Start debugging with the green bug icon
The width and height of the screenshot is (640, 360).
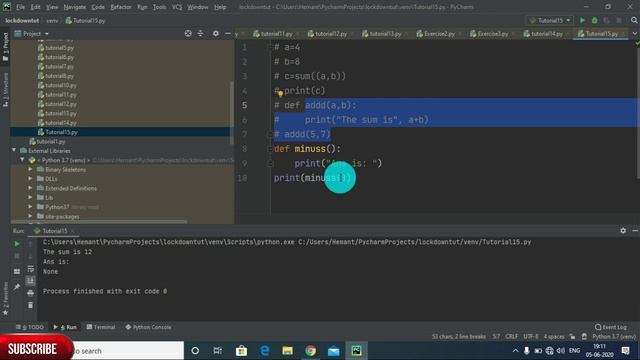(595, 20)
